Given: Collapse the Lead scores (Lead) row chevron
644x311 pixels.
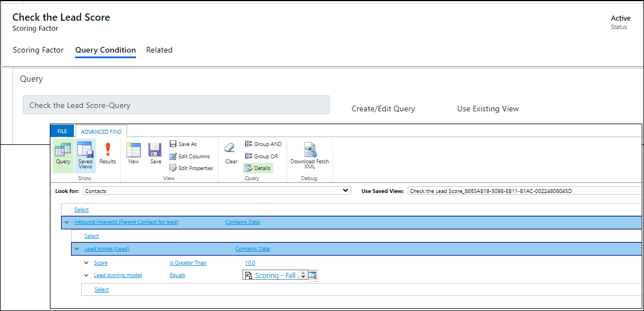Looking at the screenshot, I should (77, 249).
